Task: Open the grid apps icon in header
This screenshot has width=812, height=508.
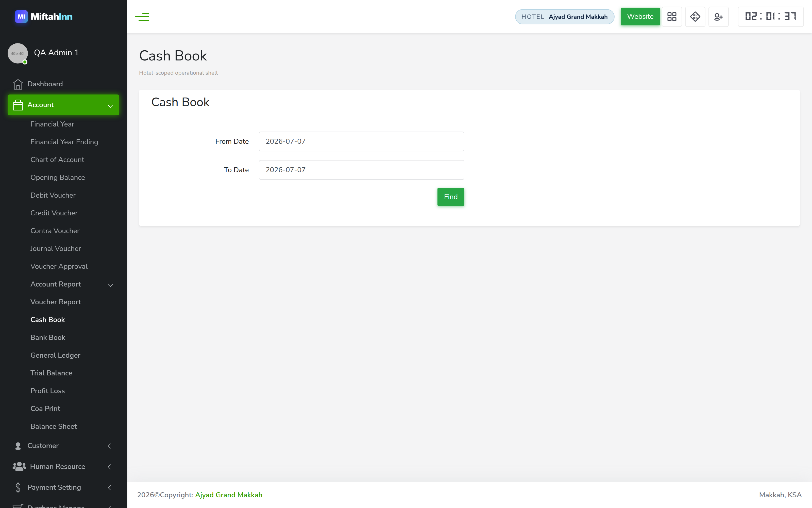Action: coord(672,17)
